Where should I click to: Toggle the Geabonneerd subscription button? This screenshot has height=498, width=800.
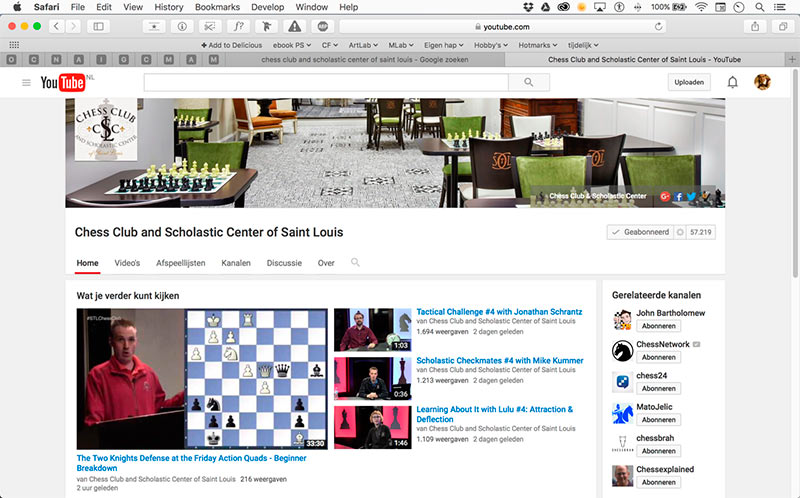click(640, 232)
